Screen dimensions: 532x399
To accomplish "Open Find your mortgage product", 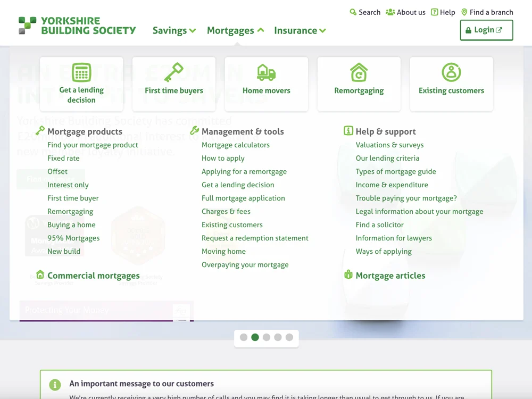I will [x=93, y=145].
